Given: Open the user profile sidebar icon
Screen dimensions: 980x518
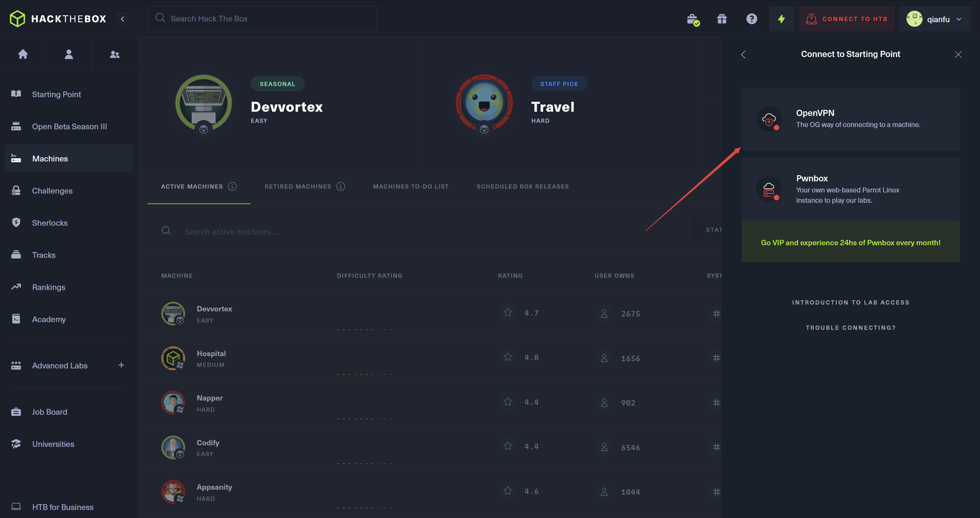Looking at the screenshot, I should pos(69,54).
